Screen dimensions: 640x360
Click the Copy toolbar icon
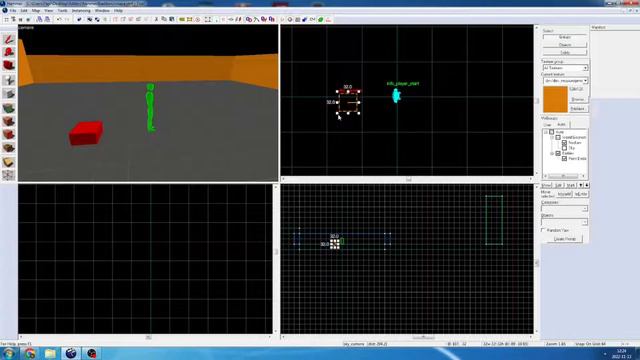pyautogui.click(x=164, y=19)
